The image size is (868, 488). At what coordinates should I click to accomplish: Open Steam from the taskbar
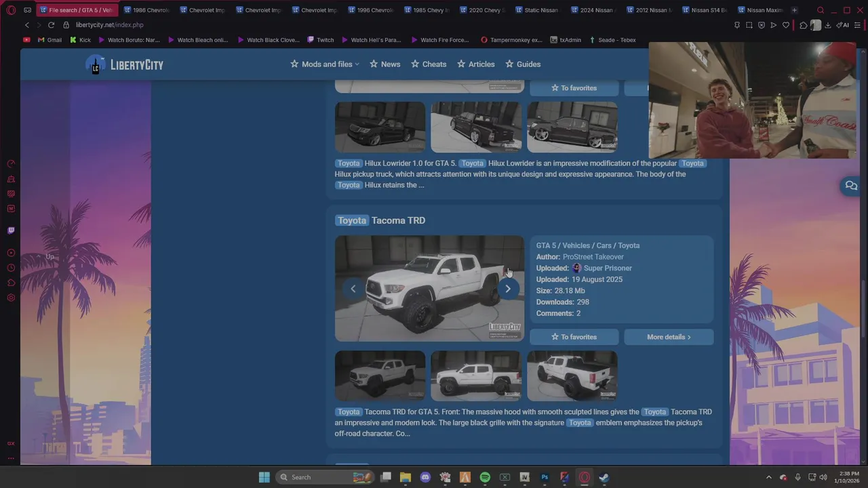tap(604, 477)
